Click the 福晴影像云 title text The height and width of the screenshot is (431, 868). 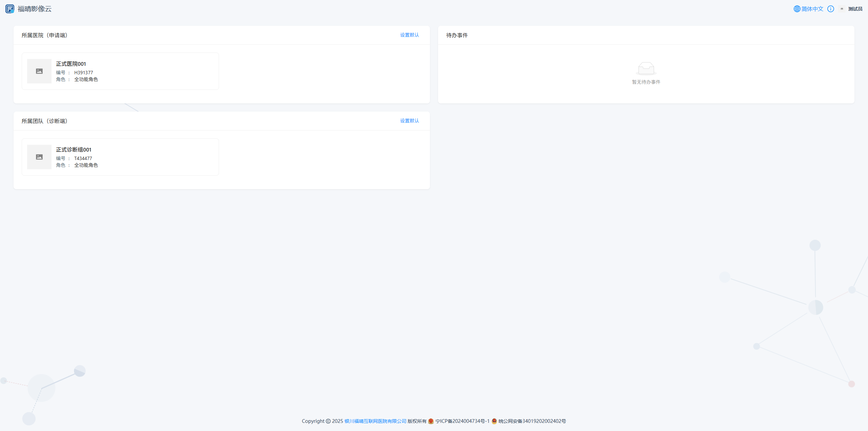click(35, 9)
